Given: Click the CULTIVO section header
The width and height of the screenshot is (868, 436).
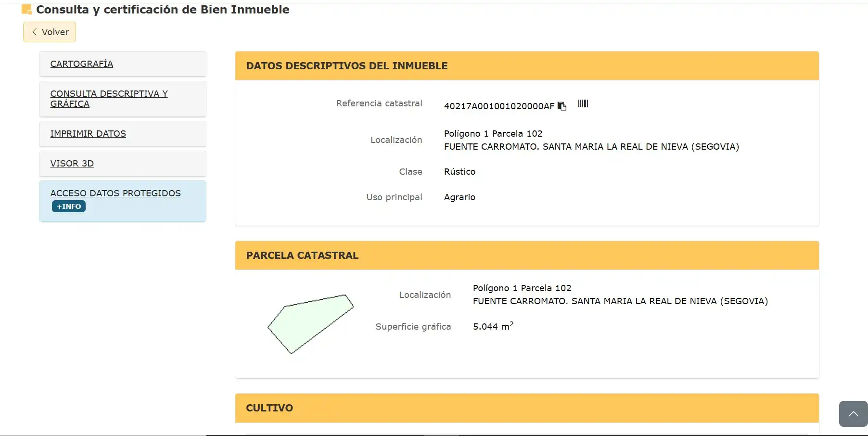Looking at the screenshot, I should pos(527,408).
